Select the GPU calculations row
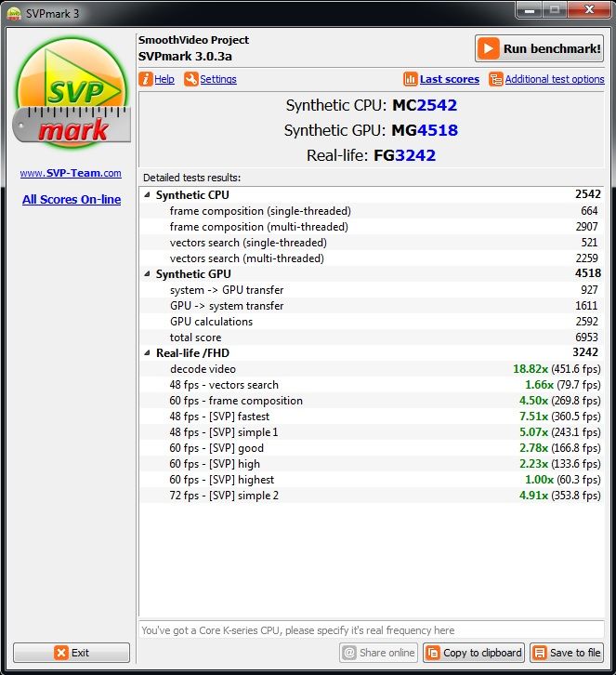The height and width of the screenshot is (675, 616). [372, 322]
